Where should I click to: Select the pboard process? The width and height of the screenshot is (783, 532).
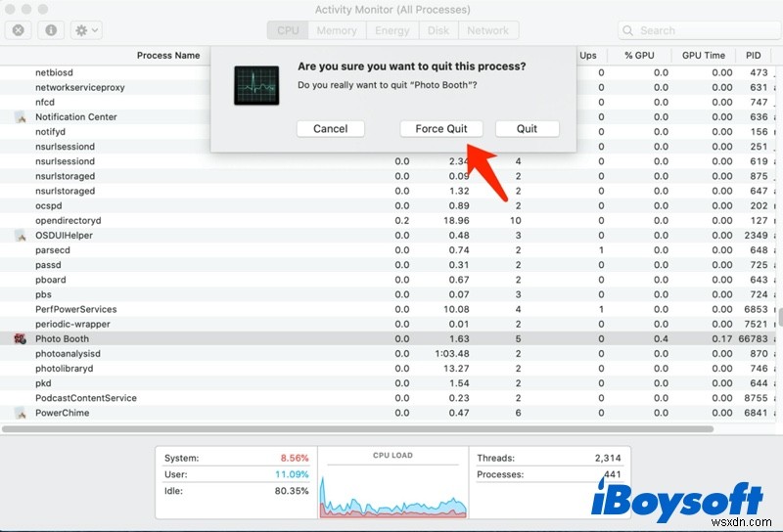pos(51,280)
